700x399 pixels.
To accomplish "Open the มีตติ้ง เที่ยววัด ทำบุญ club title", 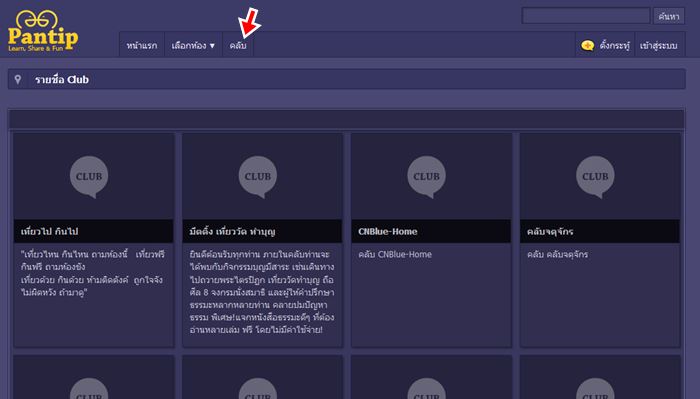I will 233,231.
